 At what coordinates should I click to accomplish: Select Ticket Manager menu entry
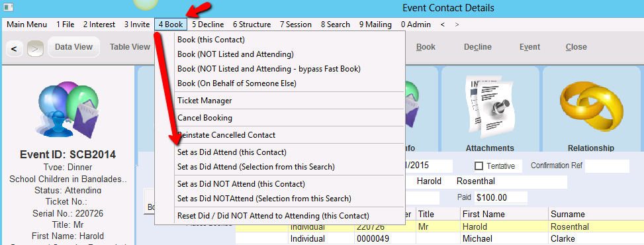point(205,100)
